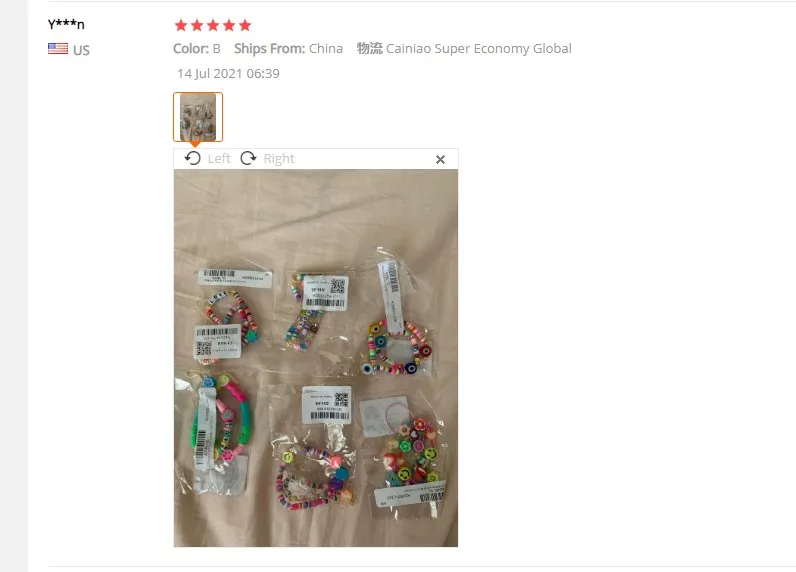This screenshot has width=796, height=572.
Task: Click the 物流 logistics label
Action: (370, 48)
